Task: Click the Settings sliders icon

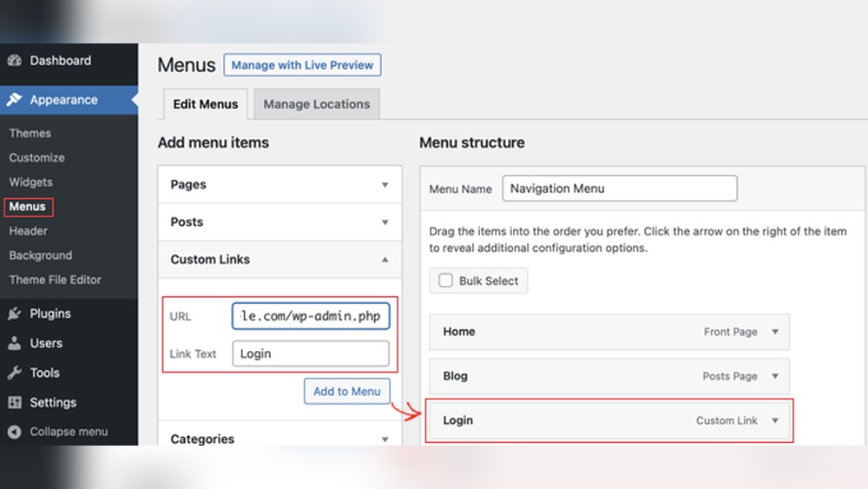Action: [15, 403]
